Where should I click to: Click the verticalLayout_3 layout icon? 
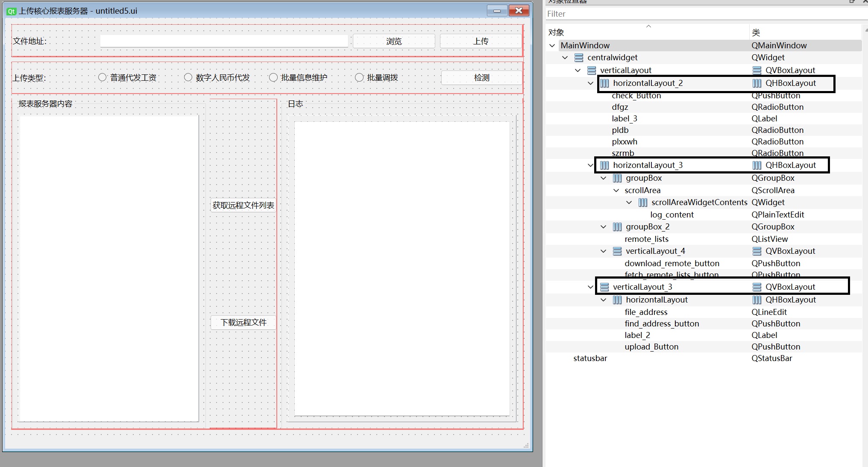(604, 287)
